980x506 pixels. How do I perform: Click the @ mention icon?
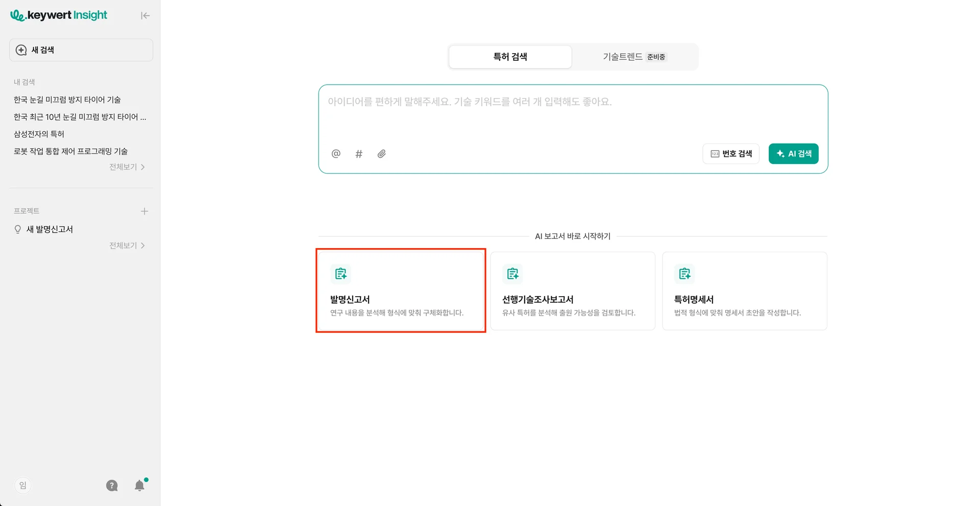point(336,154)
